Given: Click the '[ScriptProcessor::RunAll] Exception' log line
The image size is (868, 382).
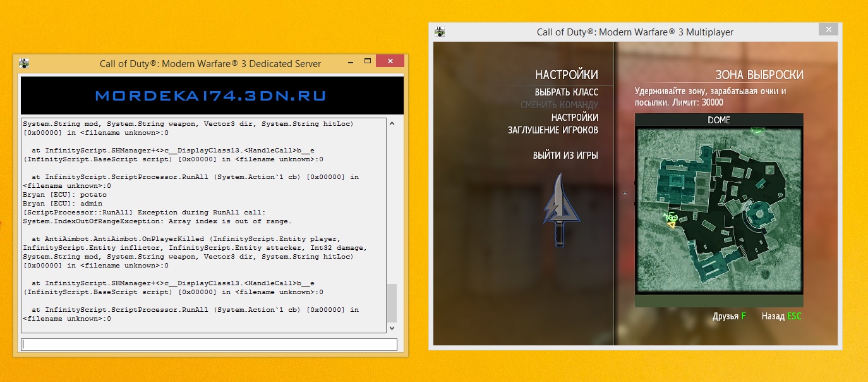Looking at the screenshot, I should click(144, 213).
